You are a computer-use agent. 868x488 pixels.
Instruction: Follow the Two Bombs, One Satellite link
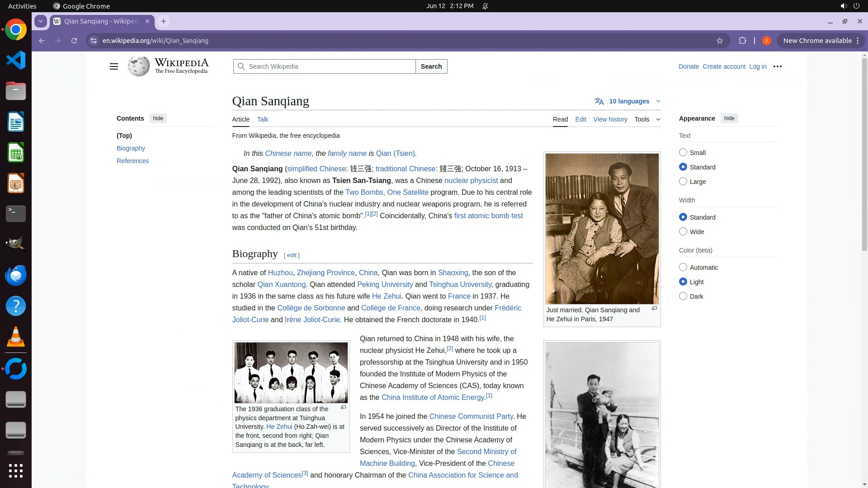point(387,192)
